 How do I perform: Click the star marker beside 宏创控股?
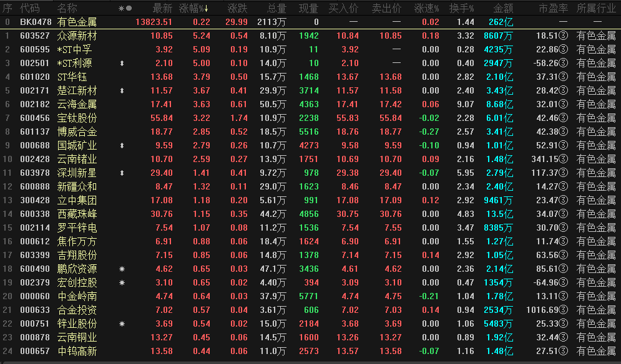coord(122,282)
